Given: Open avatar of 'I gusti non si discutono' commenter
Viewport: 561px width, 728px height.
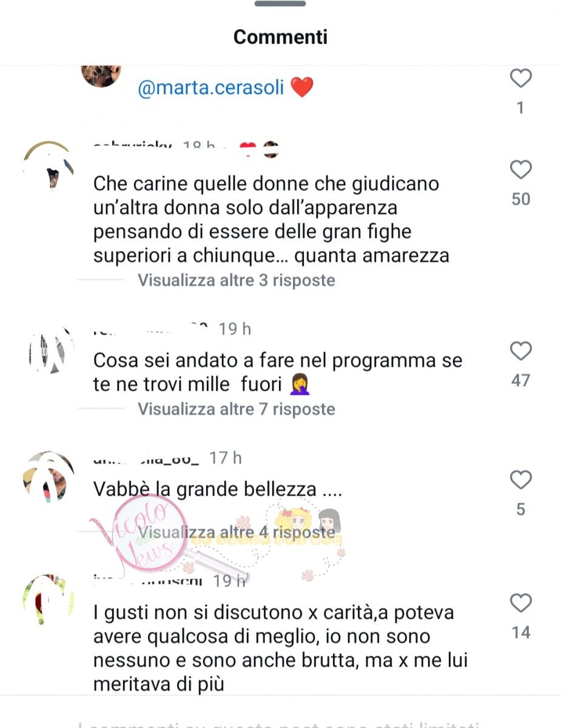Looking at the screenshot, I should pos(49,599).
